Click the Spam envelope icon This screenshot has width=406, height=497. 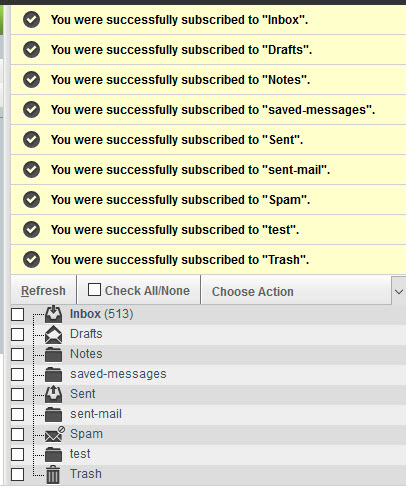pyautogui.click(x=55, y=434)
